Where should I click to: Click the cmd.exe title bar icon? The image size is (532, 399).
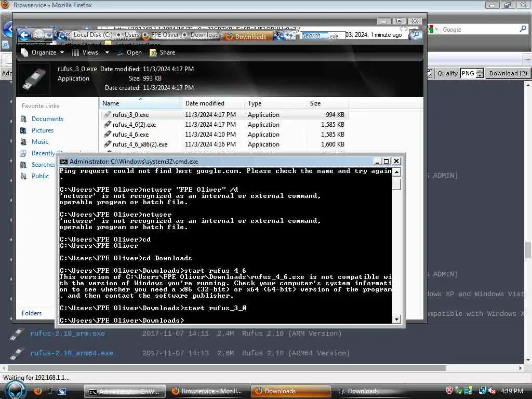tap(63, 162)
